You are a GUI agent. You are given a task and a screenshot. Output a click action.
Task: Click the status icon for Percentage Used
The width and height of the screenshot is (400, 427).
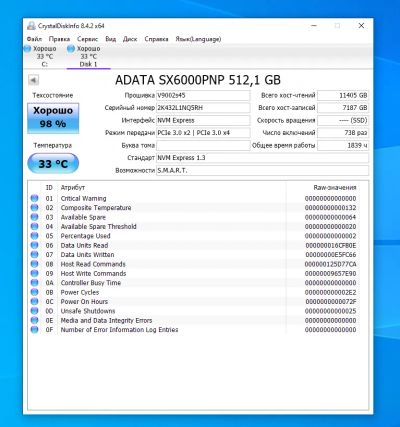click(x=34, y=236)
